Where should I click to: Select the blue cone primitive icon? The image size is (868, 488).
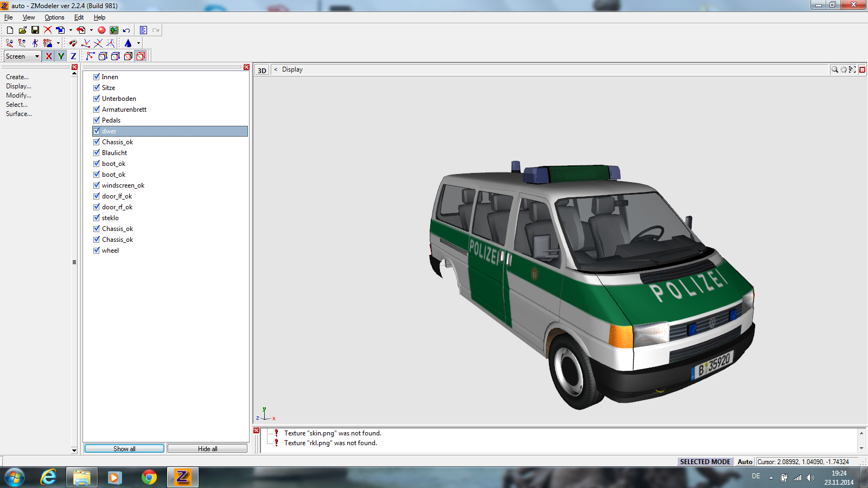click(128, 43)
